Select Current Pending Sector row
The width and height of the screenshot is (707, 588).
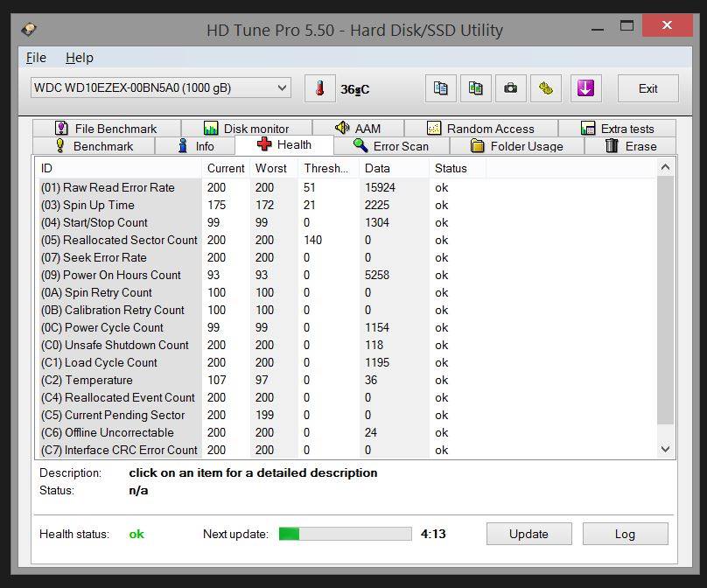coord(346,416)
